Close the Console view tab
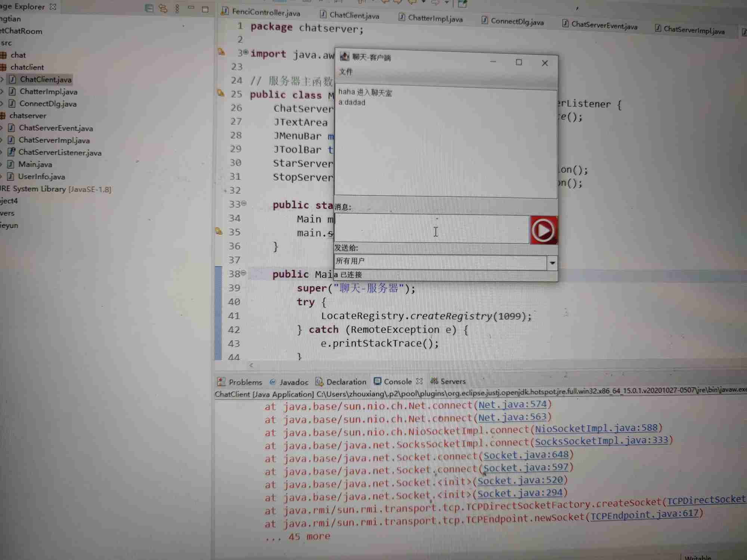This screenshot has width=747, height=560. (x=419, y=381)
